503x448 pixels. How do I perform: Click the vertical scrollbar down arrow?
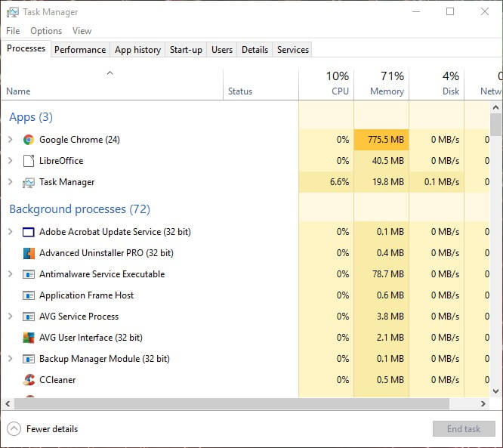pyautogui.click(x=495, y=391)
